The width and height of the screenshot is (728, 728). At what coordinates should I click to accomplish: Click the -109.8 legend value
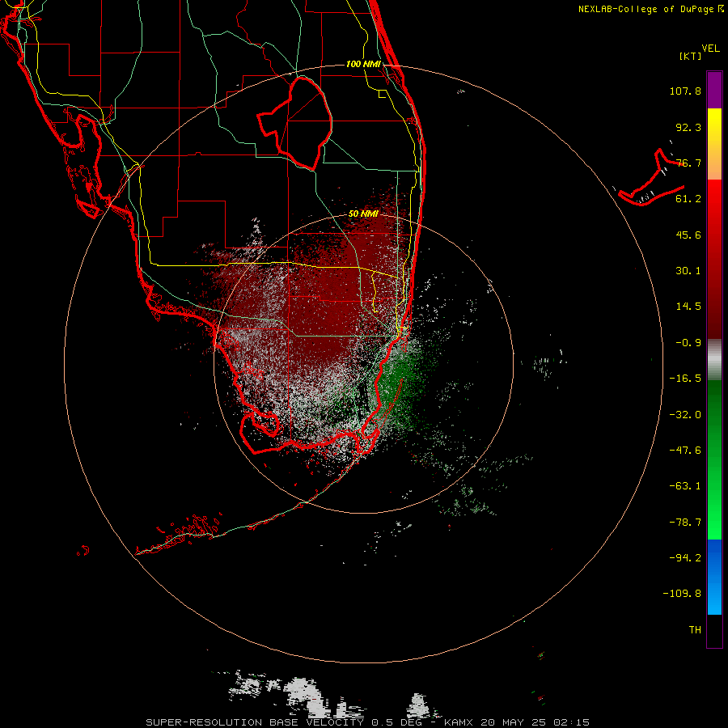[x=683, y=594]
